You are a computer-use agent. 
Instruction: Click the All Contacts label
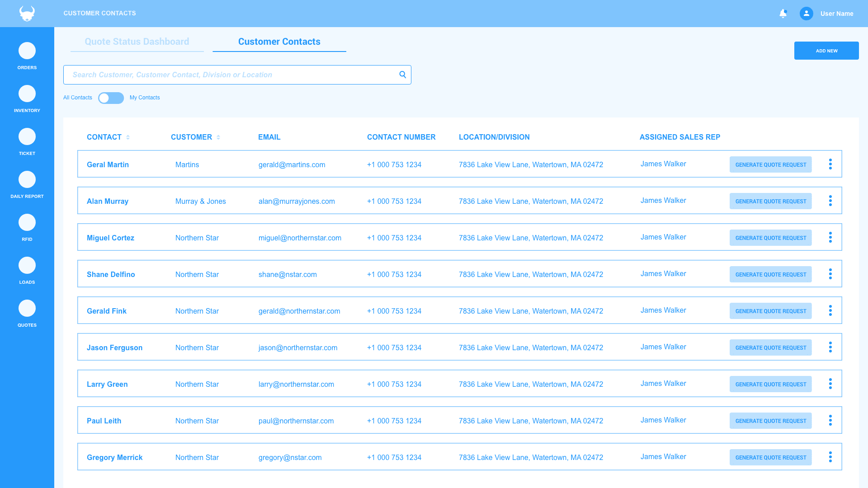tap(78, 98)
